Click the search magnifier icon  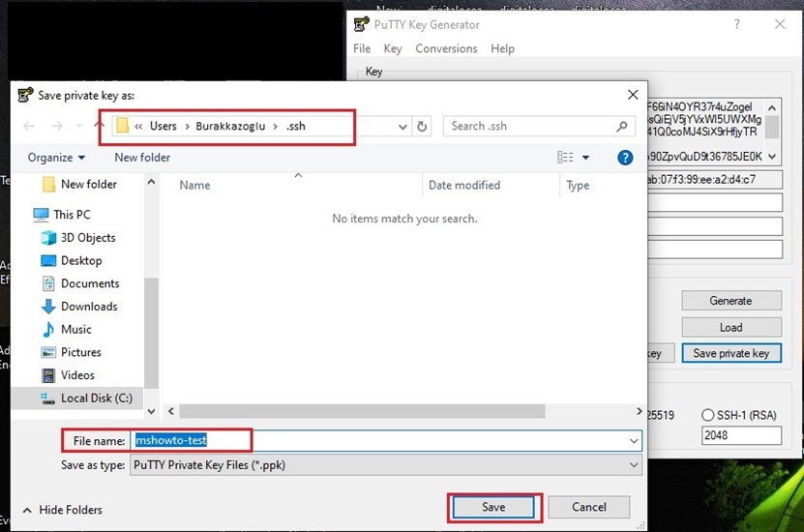pos(622,126)
